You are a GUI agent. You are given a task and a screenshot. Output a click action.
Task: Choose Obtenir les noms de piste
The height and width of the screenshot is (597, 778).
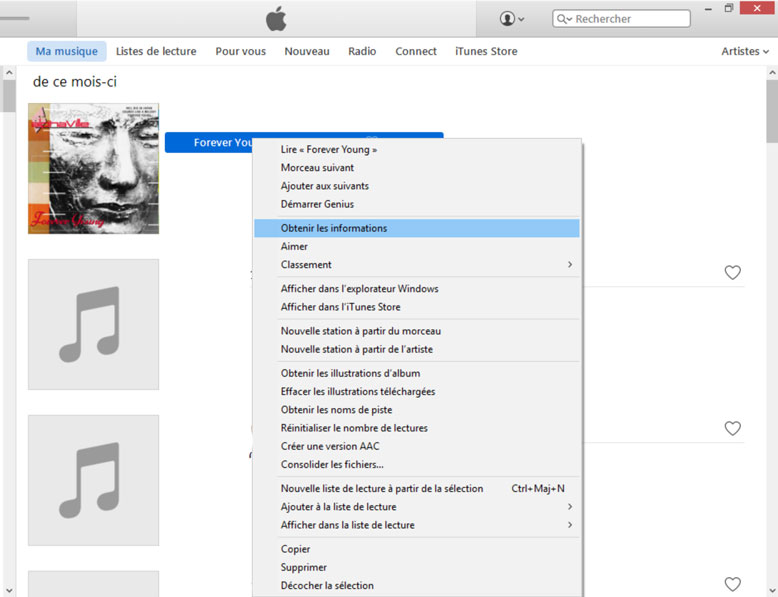click(417, 410)
